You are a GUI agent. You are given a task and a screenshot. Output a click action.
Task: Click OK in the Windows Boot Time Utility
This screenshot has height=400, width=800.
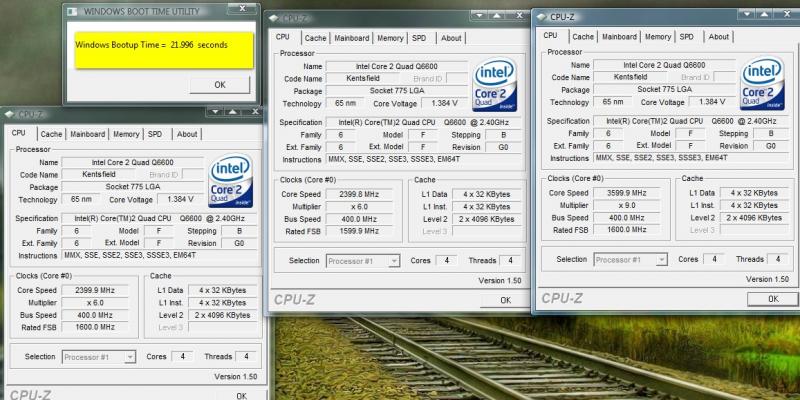pyautogui.click(x=220, y=85)
